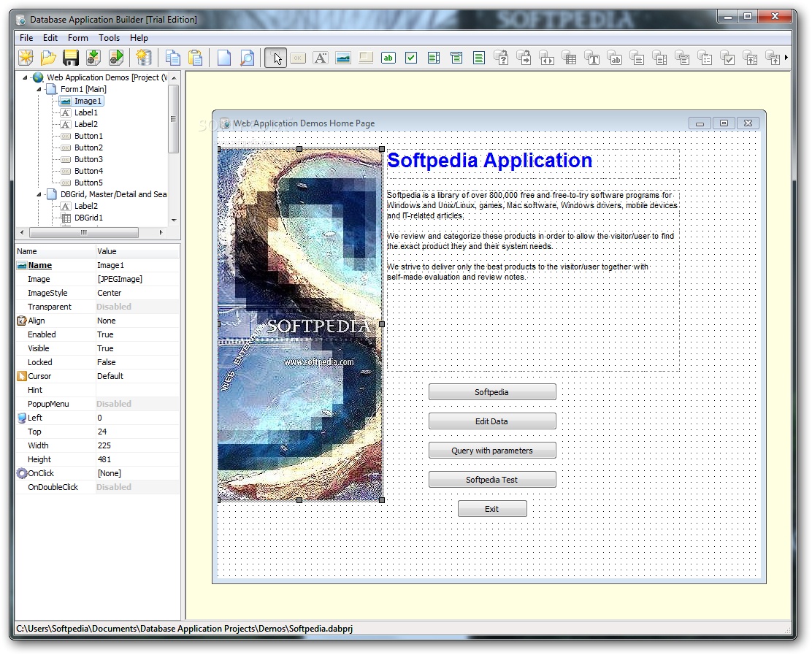The width and height of the screenshot is (812, 655).
Task: Open the Help menu
Action: pyautogui.click(x=139, y=38)
